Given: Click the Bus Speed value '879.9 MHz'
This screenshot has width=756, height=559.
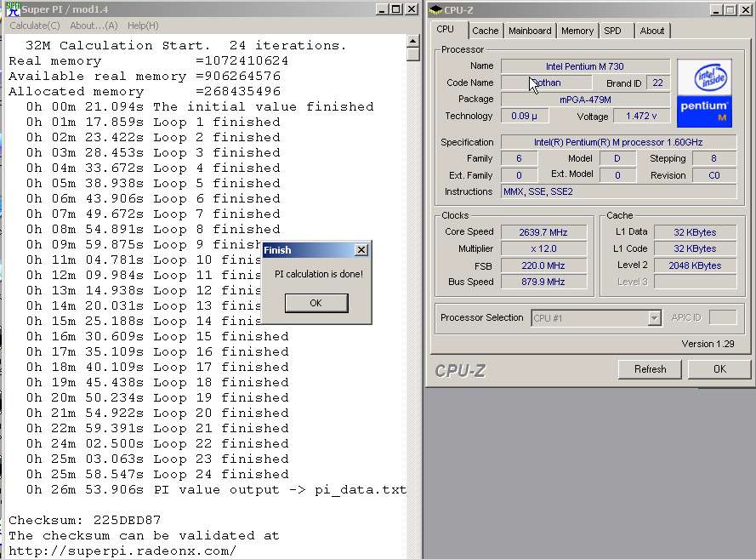Looking at the screenshot, I should pos(543,282).
